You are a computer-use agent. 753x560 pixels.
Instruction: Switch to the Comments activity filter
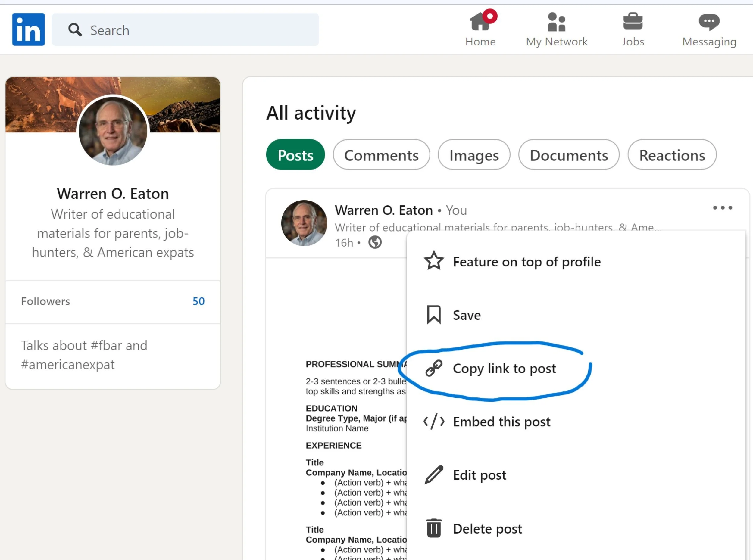pos(381,155)
